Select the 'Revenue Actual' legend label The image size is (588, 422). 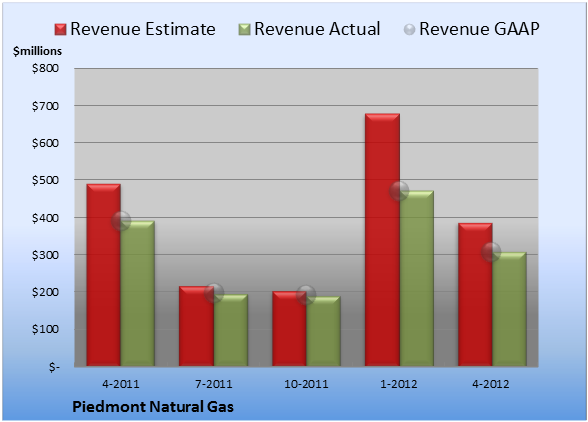pyautogui.click(x=317, y=29)
